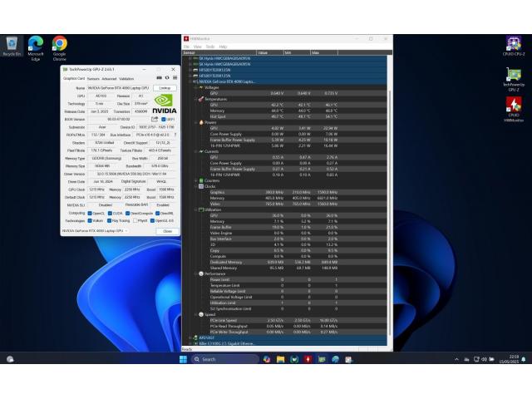The height and width of the screenshot is (399, 532).
Task: Launch Microsoft Edge from the desktop
Action: 36,48
